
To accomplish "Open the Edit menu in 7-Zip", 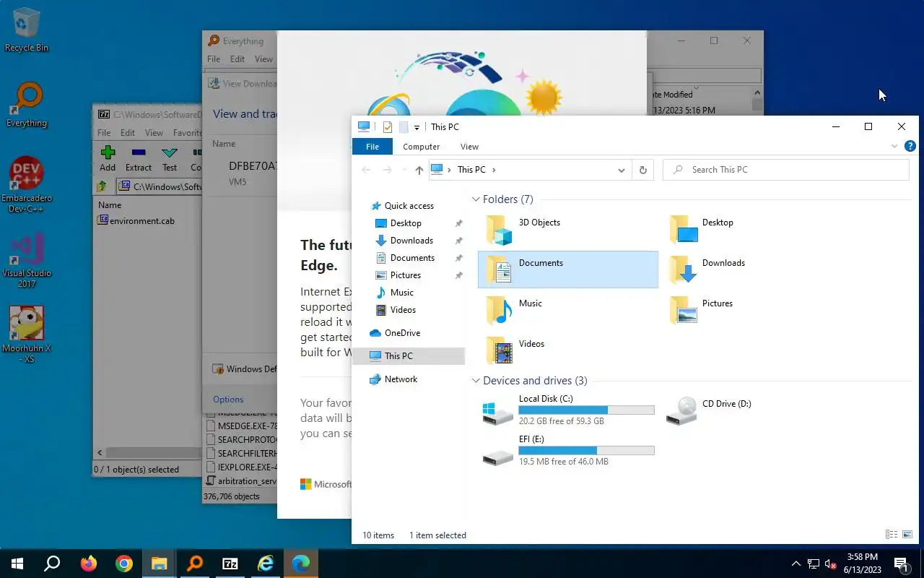I will pos(128,133).
